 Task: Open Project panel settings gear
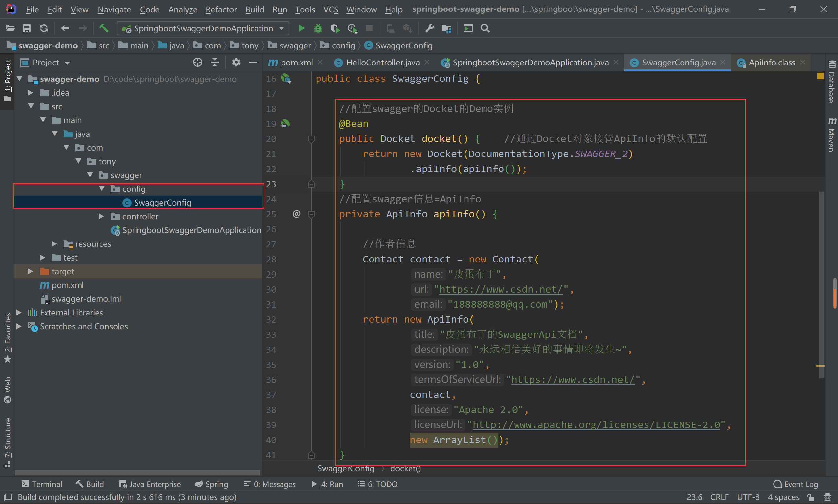(x=236, y=63)
